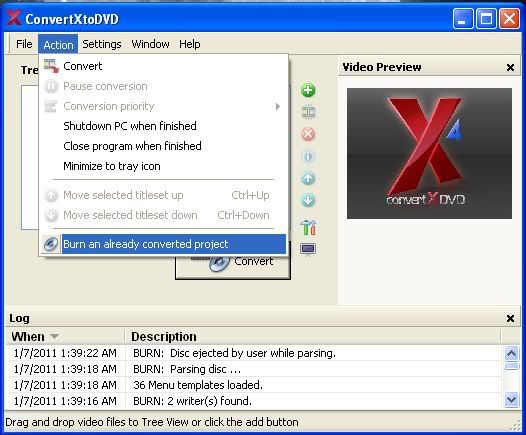Open the Settings menu
This screenshot has height=435, width=526.
click(x=102, y=44)
